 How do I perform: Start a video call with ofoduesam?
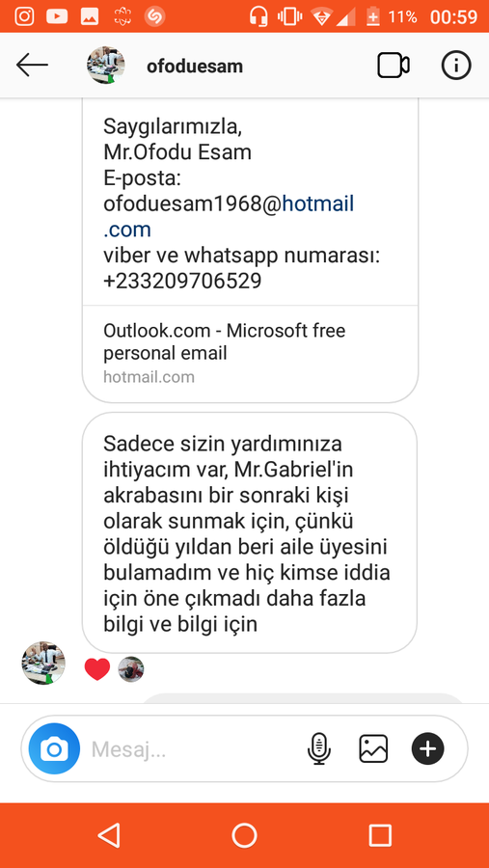coord(394,66)
